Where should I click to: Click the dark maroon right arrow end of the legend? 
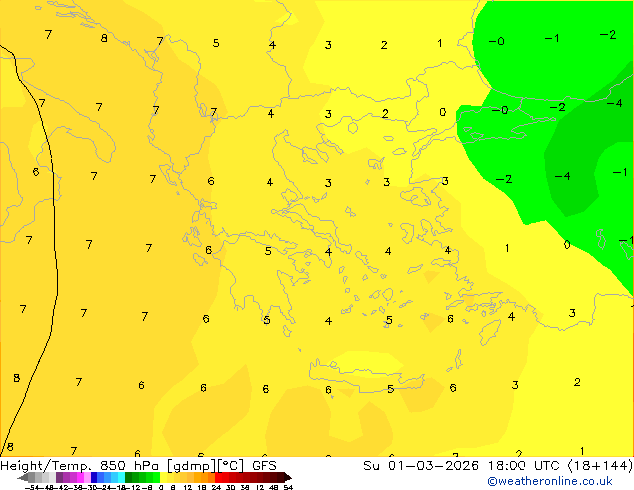[288, 477]
